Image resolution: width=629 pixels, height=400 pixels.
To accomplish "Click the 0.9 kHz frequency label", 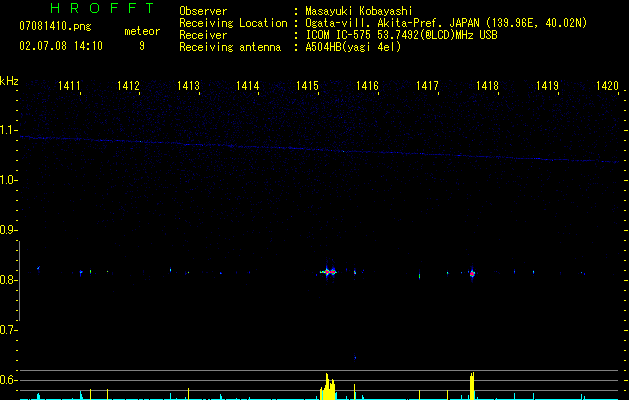I will [x=8, y=230].
